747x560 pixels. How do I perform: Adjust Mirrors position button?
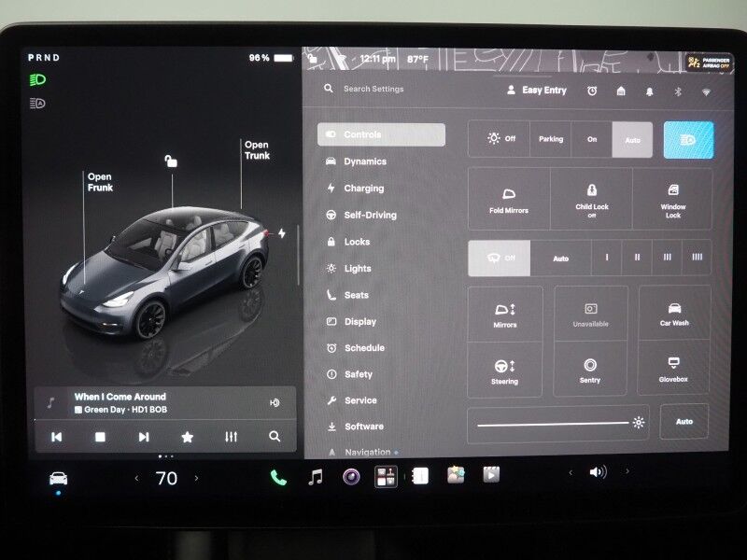pyautogui.click(x=505, y=315)
